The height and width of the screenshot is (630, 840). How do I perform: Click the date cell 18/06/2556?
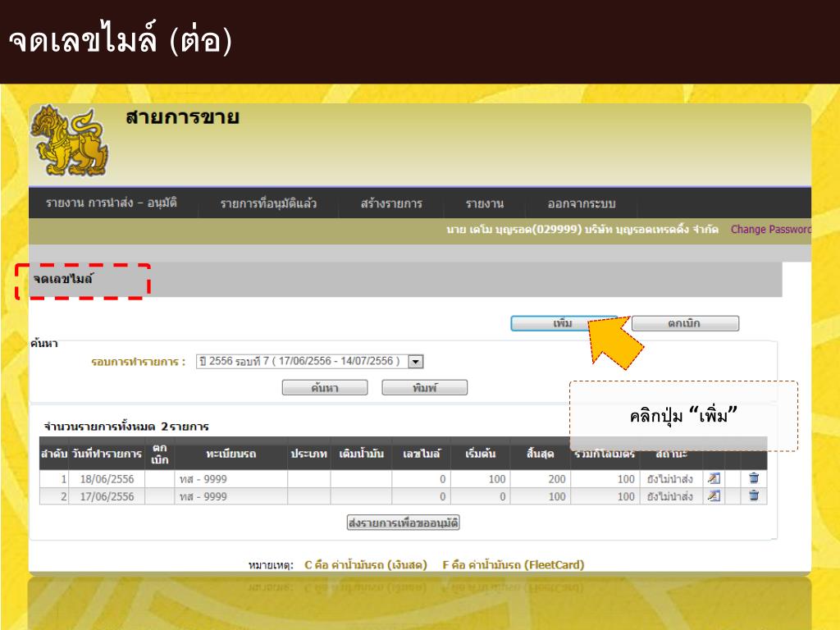click(x=107, y=479)
